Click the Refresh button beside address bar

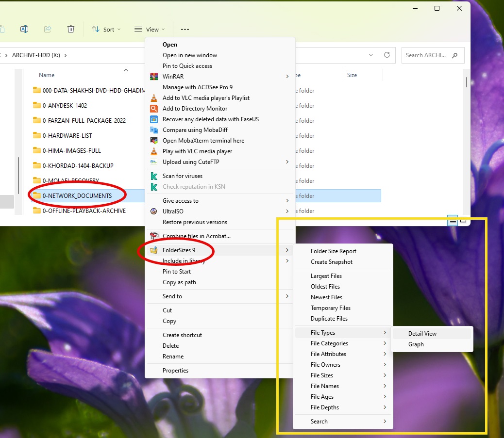click(387, 55)
